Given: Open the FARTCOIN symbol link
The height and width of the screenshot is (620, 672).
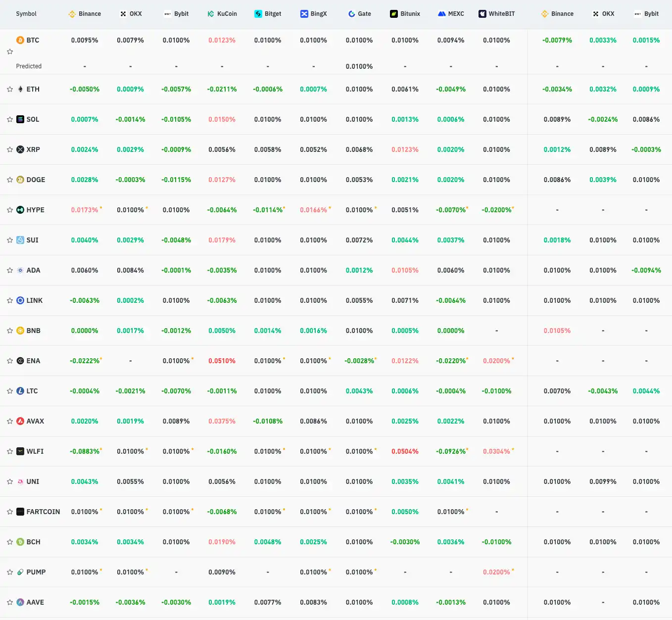Looking at the screenshot, I should [x=43, y=512].
